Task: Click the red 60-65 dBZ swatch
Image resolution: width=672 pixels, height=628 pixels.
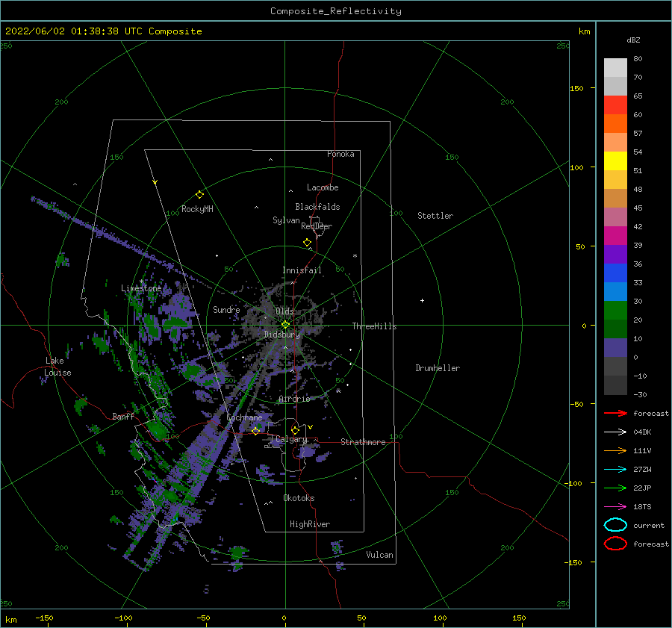Action: tap(615, 105)
